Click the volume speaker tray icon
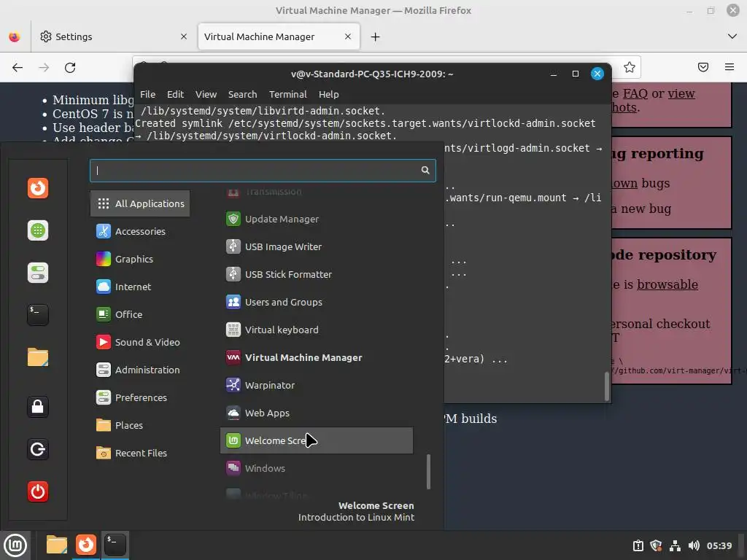This screenshot has width=747, height=560. (x=694, y=545)
